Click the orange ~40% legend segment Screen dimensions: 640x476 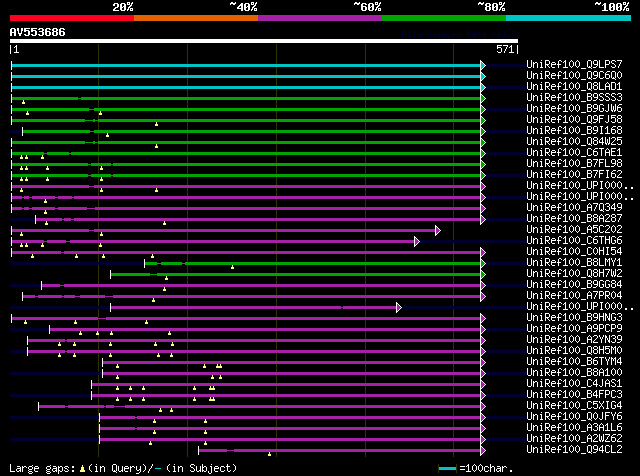pos(196,18)
